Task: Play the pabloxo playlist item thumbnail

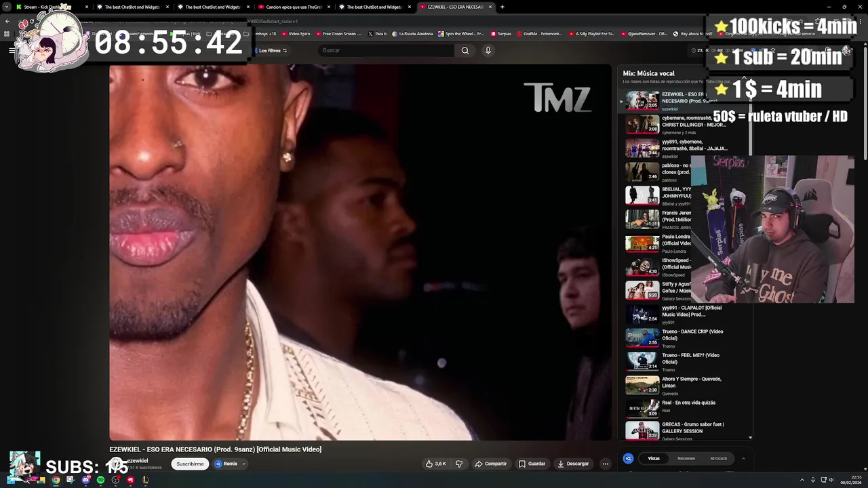Action: [642, 171]
